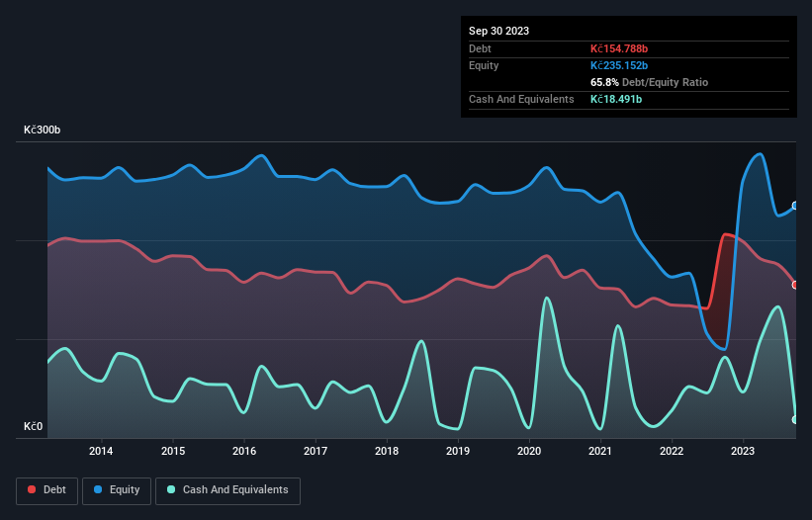Click the 2021 x-axis label

(x=600, y=451)
